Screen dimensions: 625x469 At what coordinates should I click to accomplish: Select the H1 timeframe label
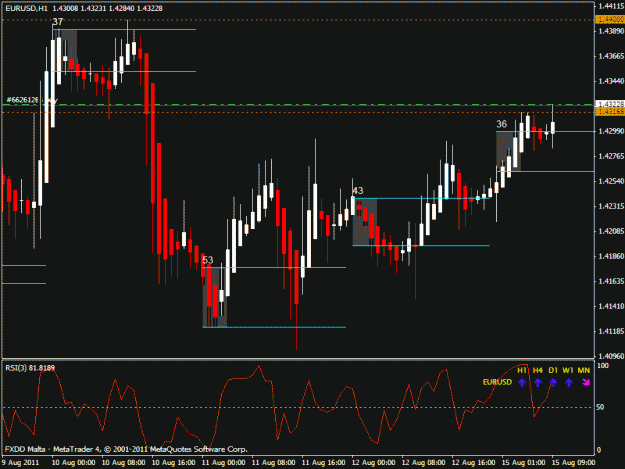(x=522, y=370)
